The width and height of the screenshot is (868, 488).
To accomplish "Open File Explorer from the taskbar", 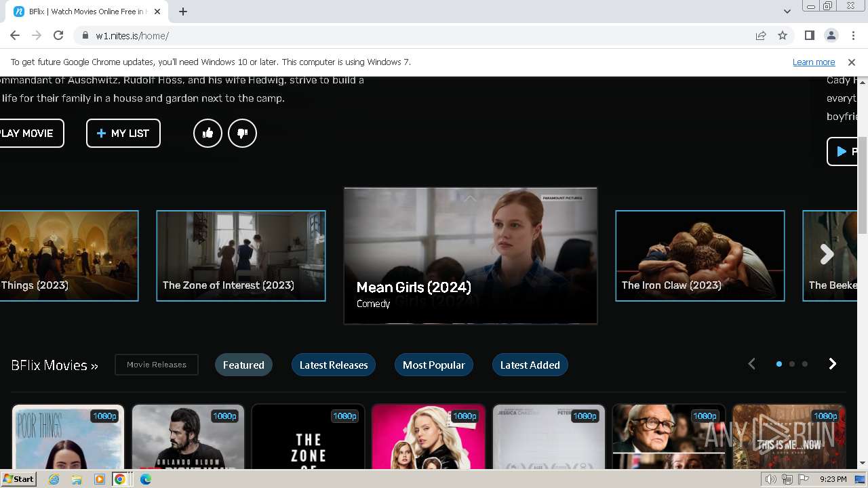I will click(77, 479).
